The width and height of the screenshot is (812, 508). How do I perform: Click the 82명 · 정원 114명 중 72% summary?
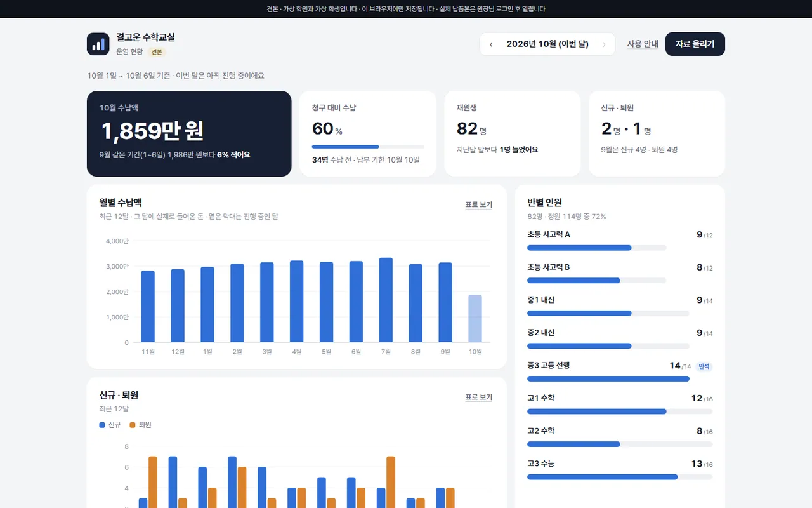click(x=566, y=217)
